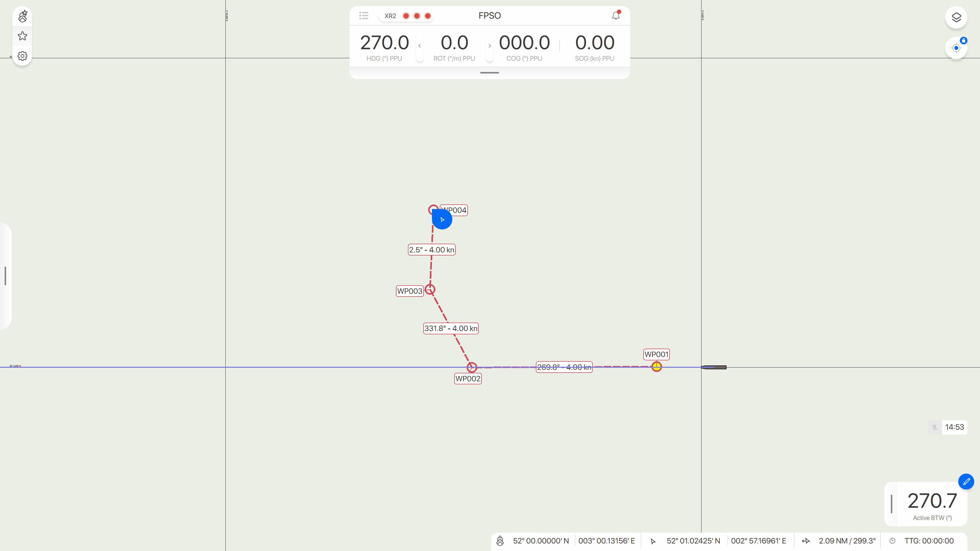
Task: Click the XR2 connection status indicator
Action: (x=406, y=16)
